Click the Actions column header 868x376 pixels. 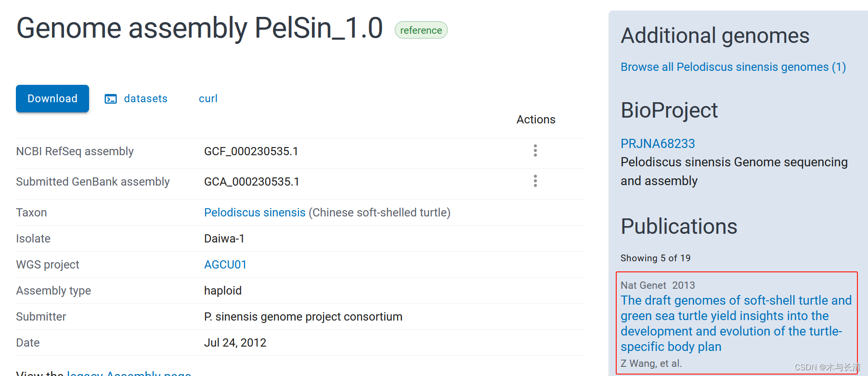tap(536, 120)
